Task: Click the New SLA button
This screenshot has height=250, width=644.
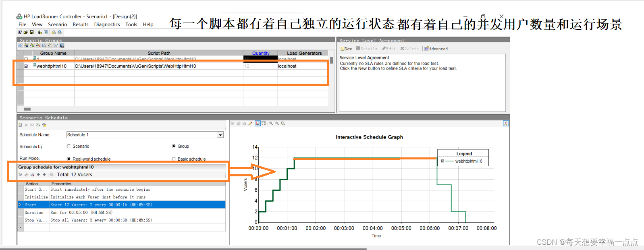Action: [346, 49]
